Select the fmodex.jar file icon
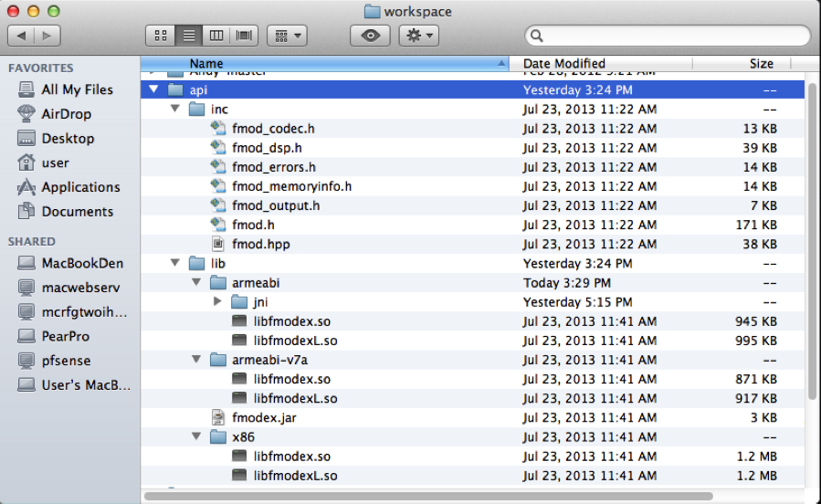The image size is (821, 504). pos(218,417)
